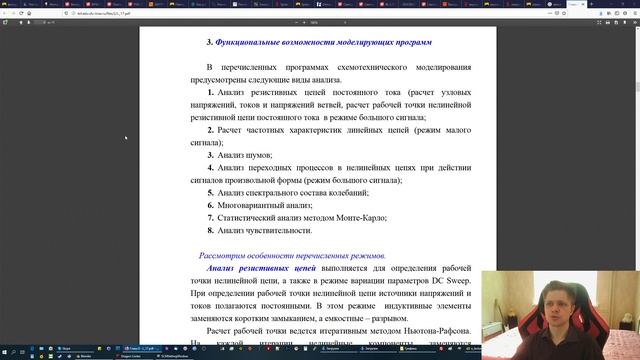Open the browser home page
Screen dimensions: 640x360
tap(29, 13)
